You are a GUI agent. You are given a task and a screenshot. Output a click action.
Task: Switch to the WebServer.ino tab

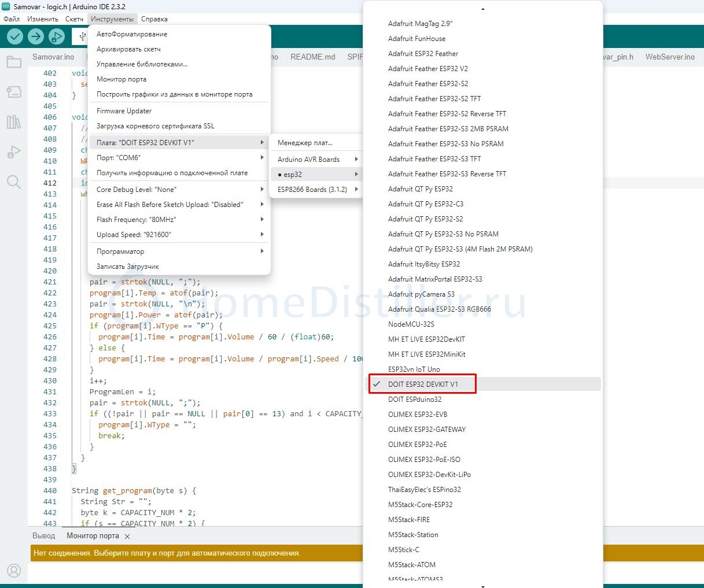(670, 57)
